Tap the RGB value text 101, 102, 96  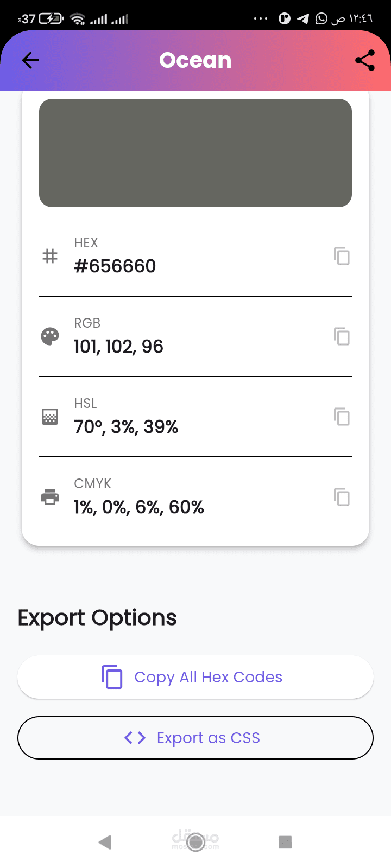pyautogui.click(x=118, y=347)
